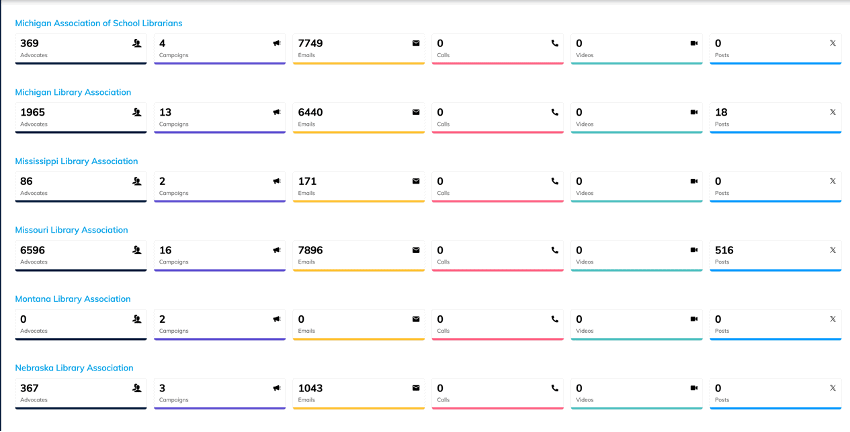This screenshot has height=432, width=850.
Task: Click envelope icon in Missouri Library Association emails
Action: tap(416, 250)
